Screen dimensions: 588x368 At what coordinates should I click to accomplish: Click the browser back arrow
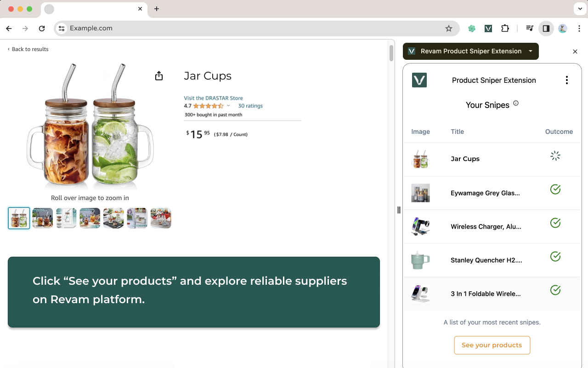(9, 28)
